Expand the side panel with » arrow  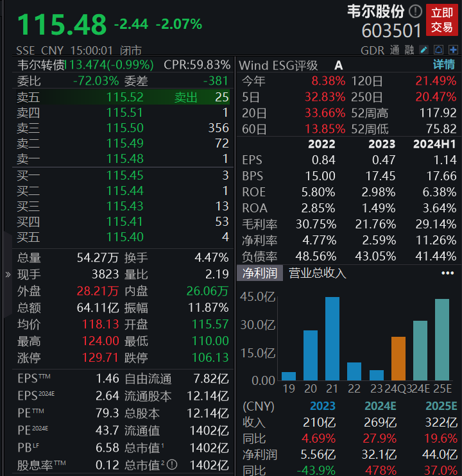(x=8, y=275)
